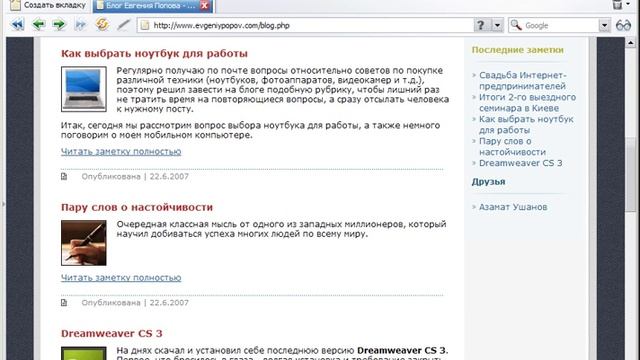This screenshot has width=640, height=360.
Task: Click the Создать вкладку new tab button
Action: [48, 6]
